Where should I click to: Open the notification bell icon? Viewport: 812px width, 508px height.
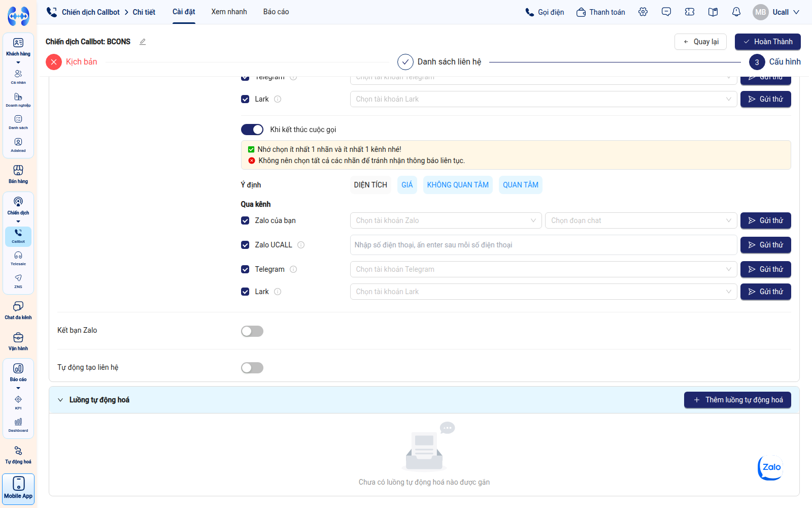(x=736, y=12)
